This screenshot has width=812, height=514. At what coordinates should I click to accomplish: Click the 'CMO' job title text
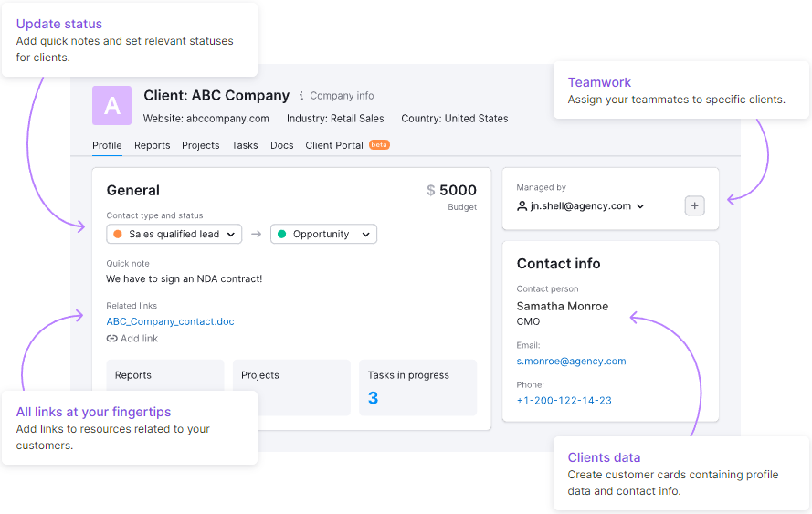tap(528, 321)
